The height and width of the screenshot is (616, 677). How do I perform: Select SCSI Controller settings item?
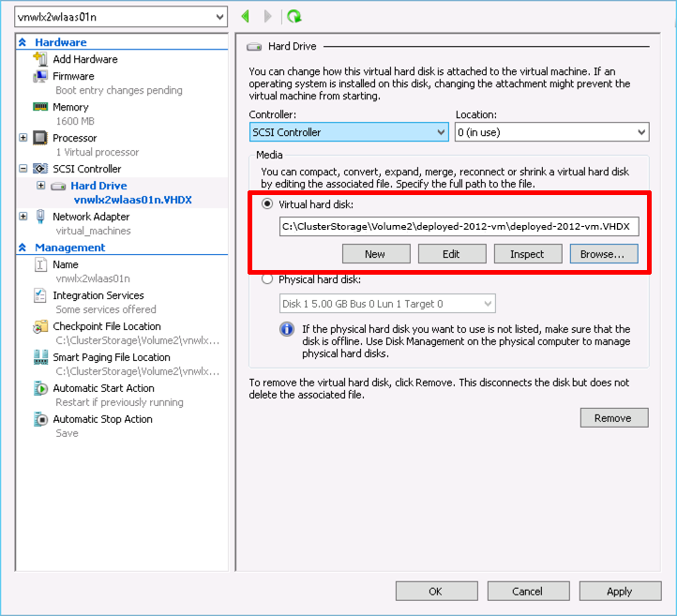(87, 169)
